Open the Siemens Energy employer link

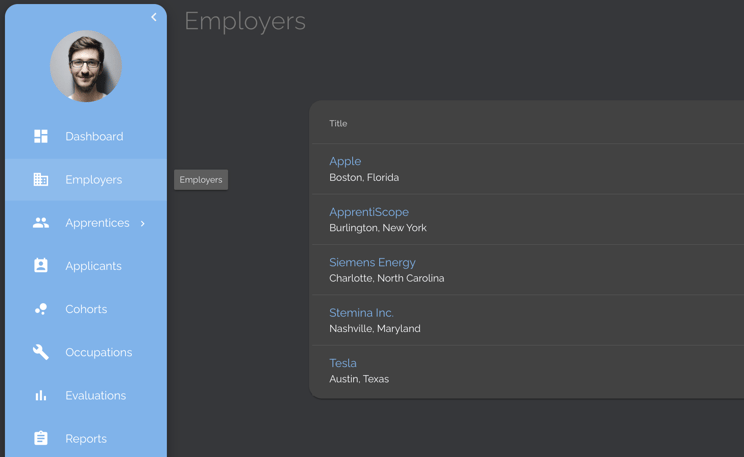372,262
